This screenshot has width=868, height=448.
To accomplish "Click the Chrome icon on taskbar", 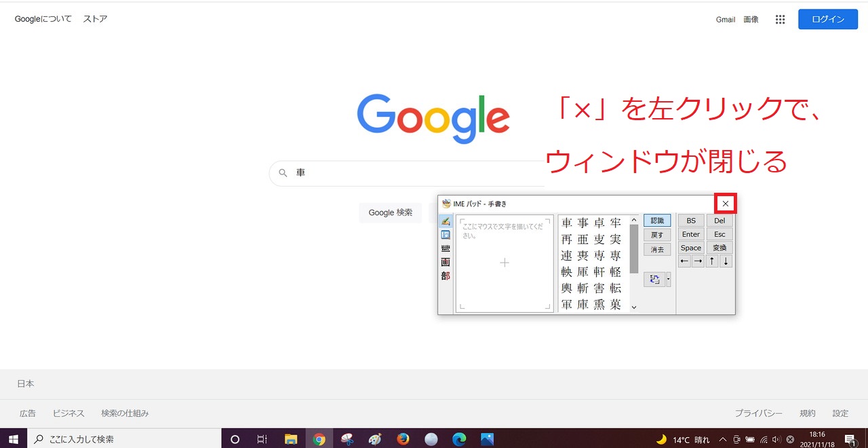I will pos(319,439).
